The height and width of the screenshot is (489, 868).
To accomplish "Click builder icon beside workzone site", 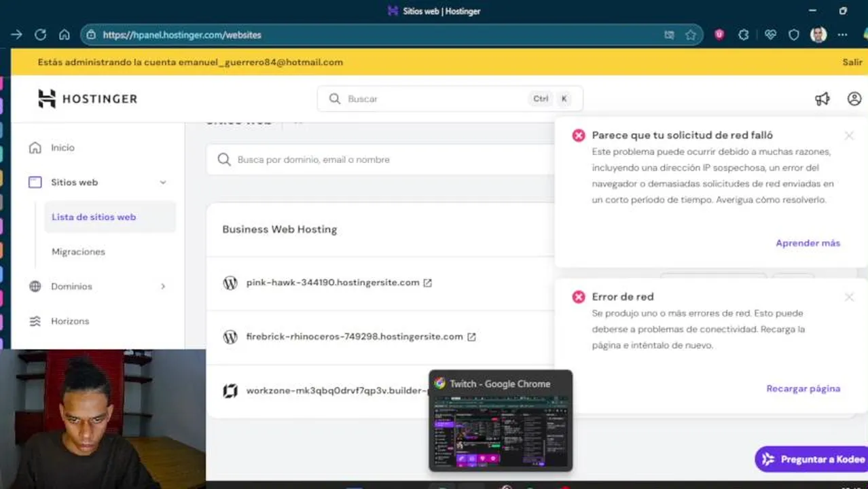I will pyautogui.click(x=230, y=391).
